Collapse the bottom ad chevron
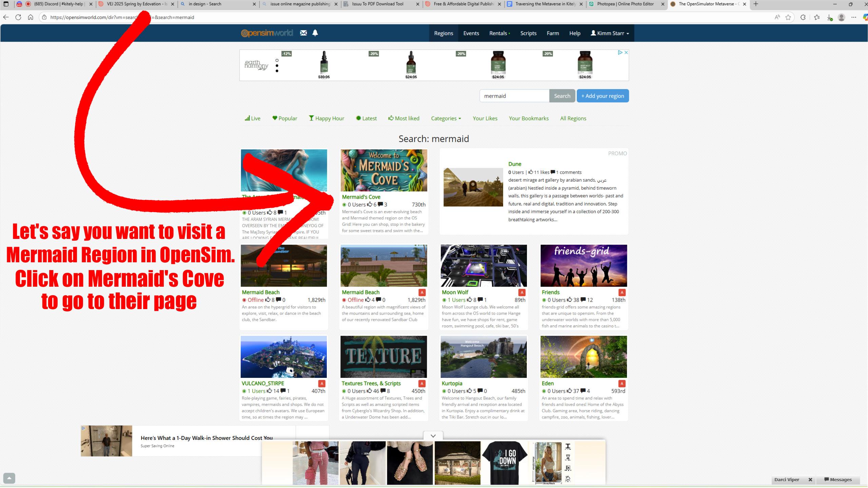Viewport: 868px width, 488px height. (433, 436)
